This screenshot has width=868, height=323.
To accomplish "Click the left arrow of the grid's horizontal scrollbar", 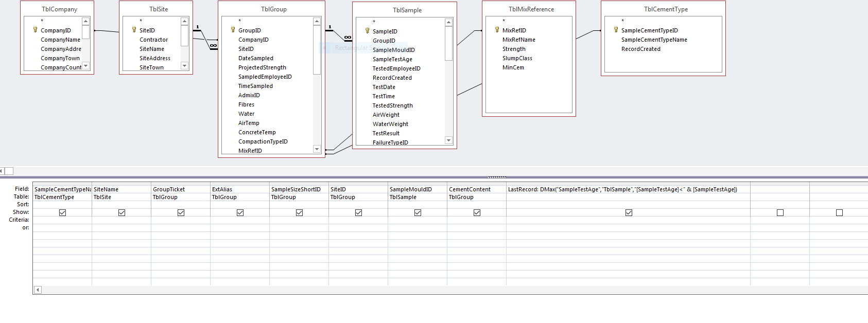I will pos(37,290).
